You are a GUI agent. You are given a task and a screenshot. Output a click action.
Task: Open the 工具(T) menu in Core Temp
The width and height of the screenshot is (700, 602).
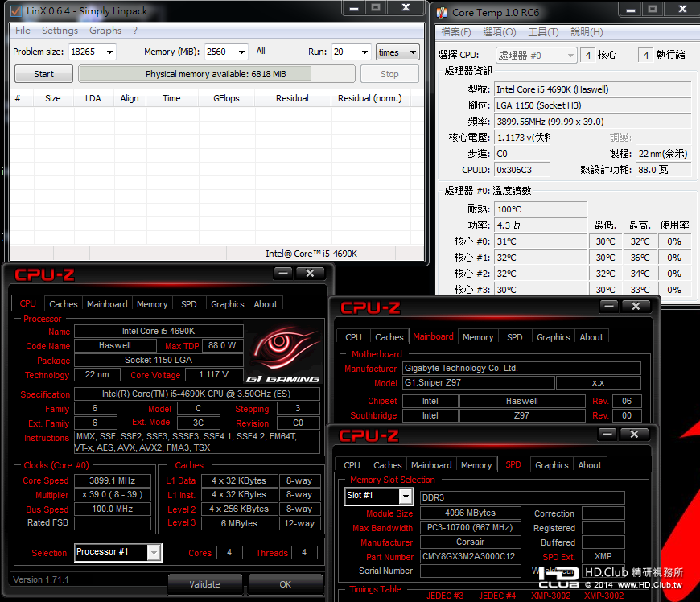(x=543, y=32)
